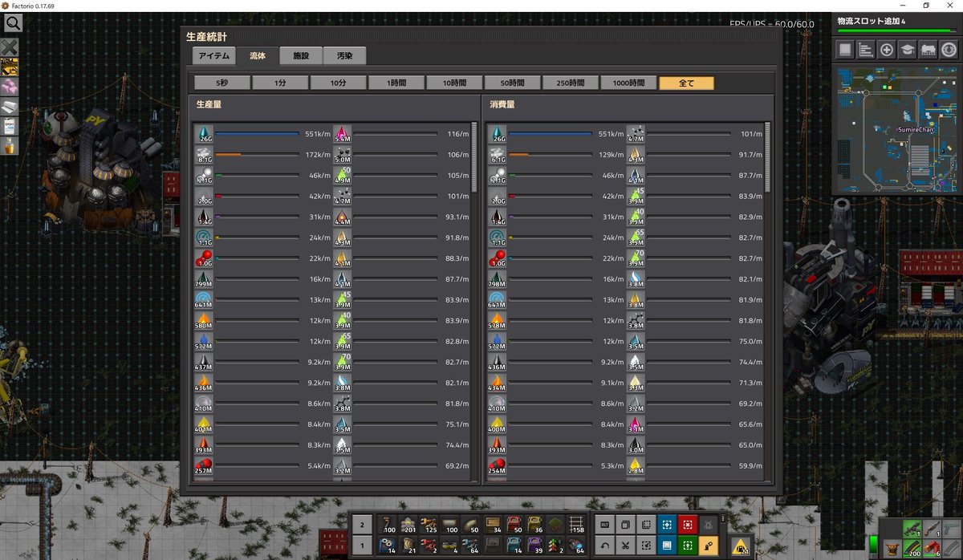Click the green dashed-frame up-arrow shortcut
Screen dimensions: 963x560
(x=687, y=546)
